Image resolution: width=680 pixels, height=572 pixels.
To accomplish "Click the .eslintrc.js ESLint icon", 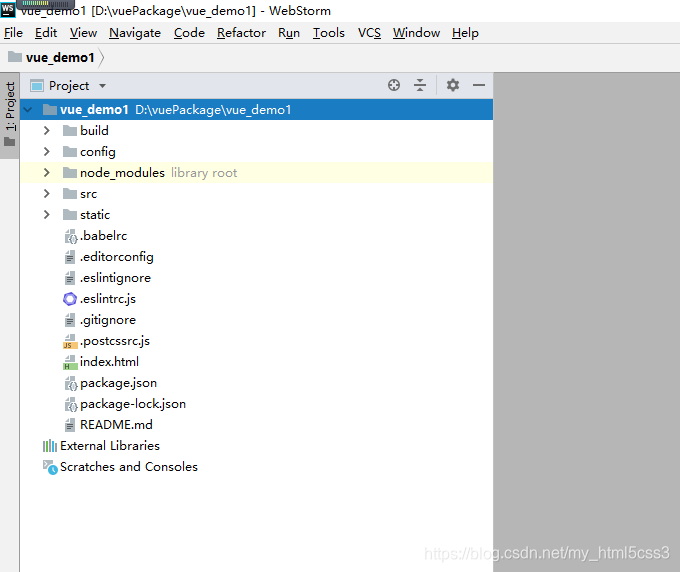I will (70, 299).
